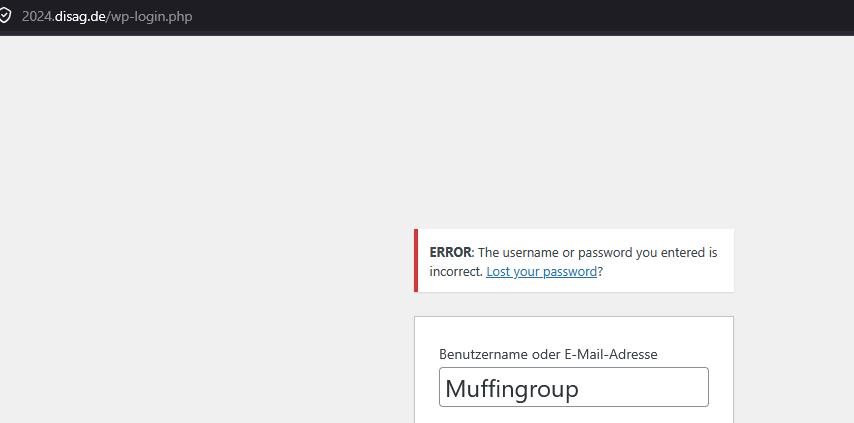
Task: Focus the username or email input field
Action: 573,387
